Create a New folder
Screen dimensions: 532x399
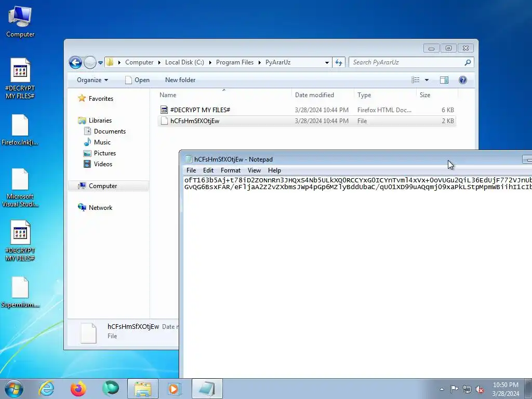[180, 80]
